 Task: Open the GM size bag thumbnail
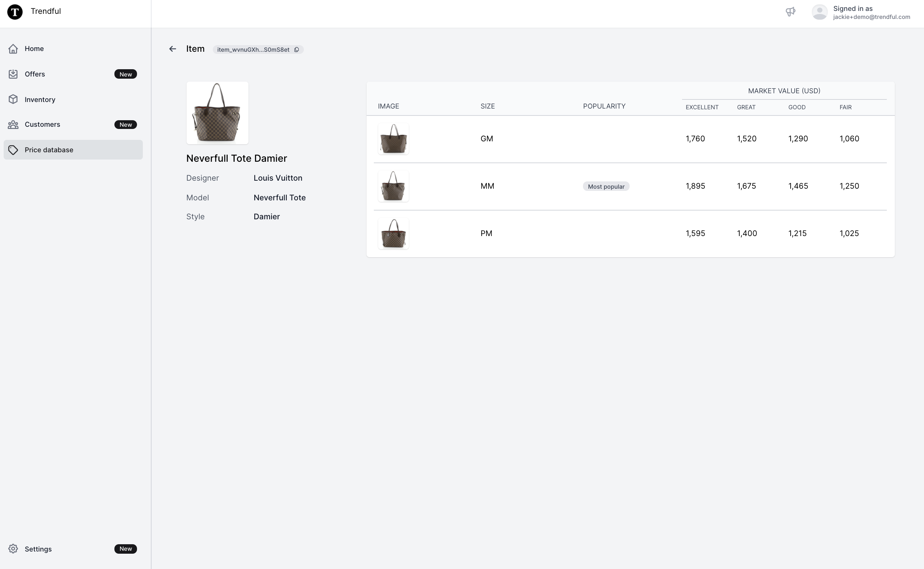coord(393,139)
